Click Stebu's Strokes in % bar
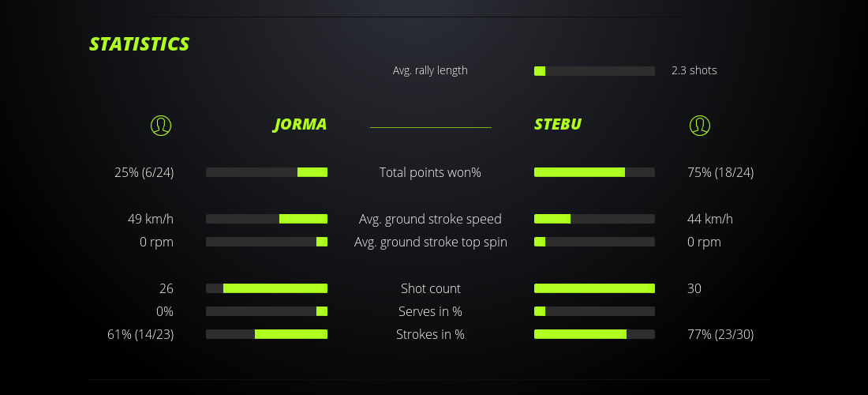 click(594, 334)
